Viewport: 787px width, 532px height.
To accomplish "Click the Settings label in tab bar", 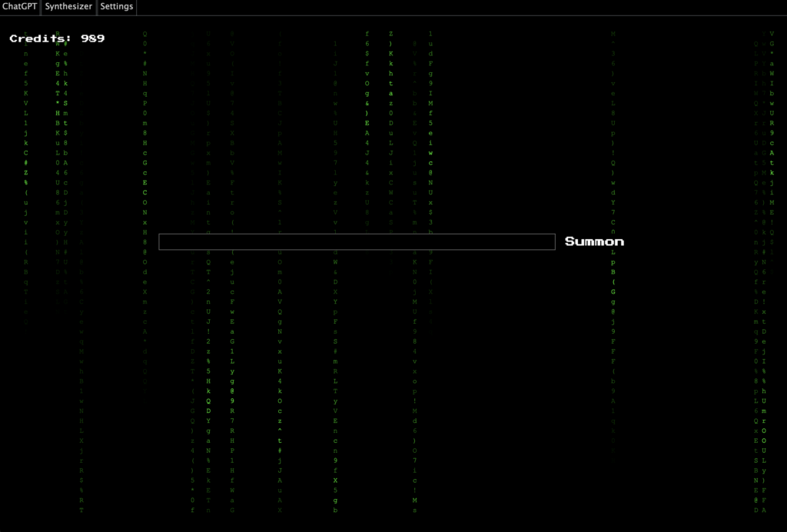I will coord(117,7).
